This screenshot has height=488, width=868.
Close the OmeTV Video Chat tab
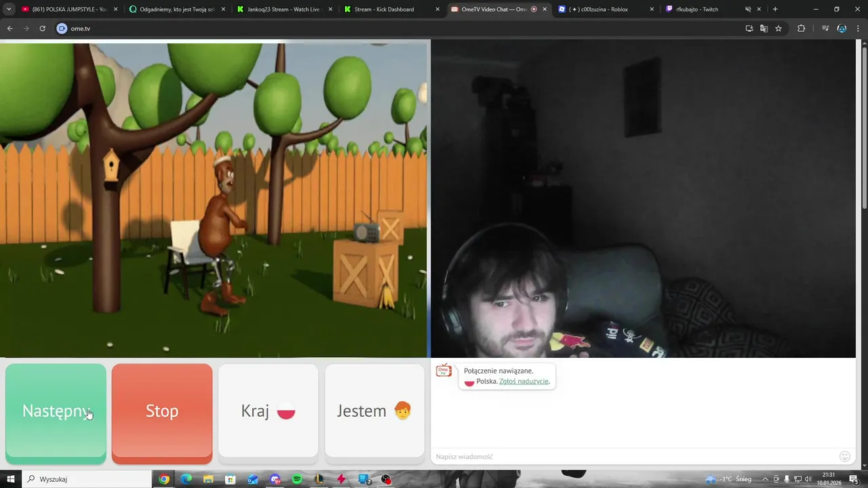click(x=545, y=9)
